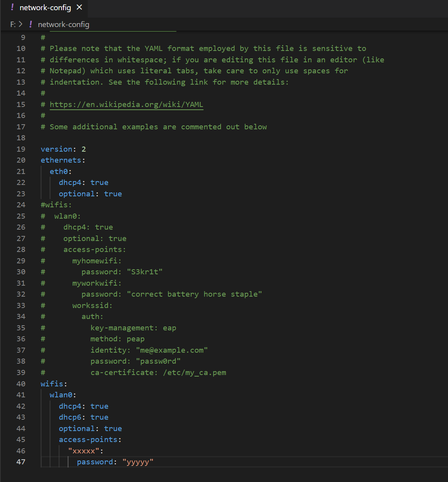Image resolution: width=448 pixels, height=482 pixels.
Task: Click the YAML icon in the breadcrumb bar
Action: click(31, 24)
